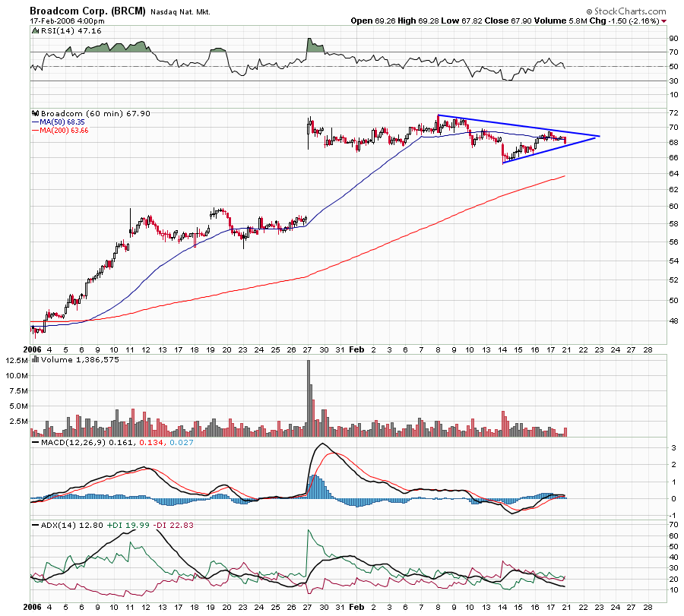Click the Chg -1.50 (-2.16%) value
This screenshot has height=616, width=684.
pos(624,21)
